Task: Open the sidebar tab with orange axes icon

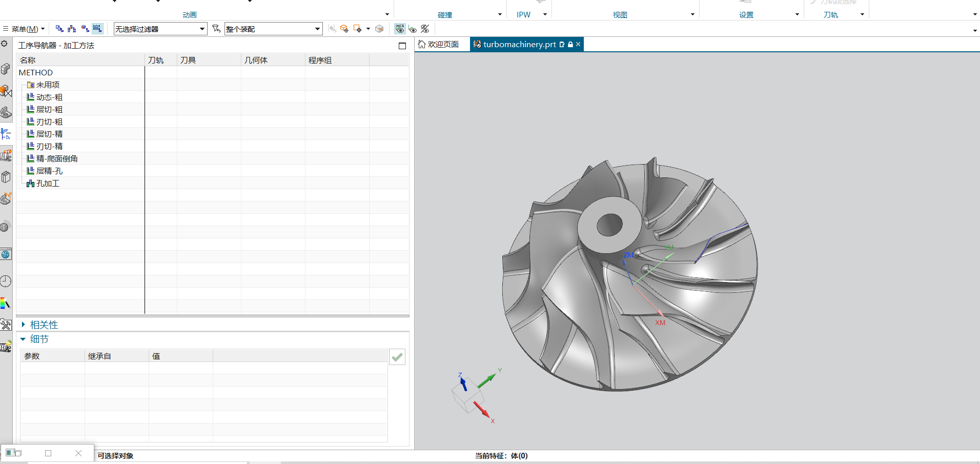Action: [x=6, y=198]
